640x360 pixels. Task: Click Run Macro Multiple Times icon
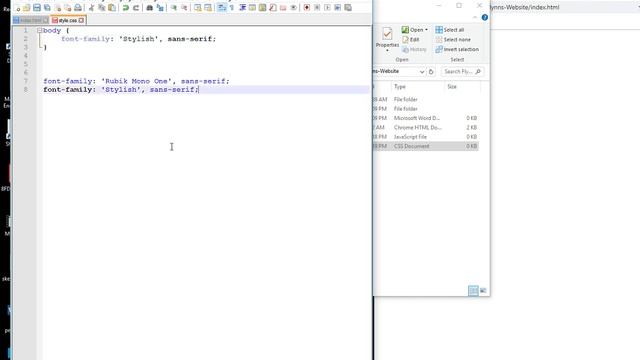(x=338, y=8)
